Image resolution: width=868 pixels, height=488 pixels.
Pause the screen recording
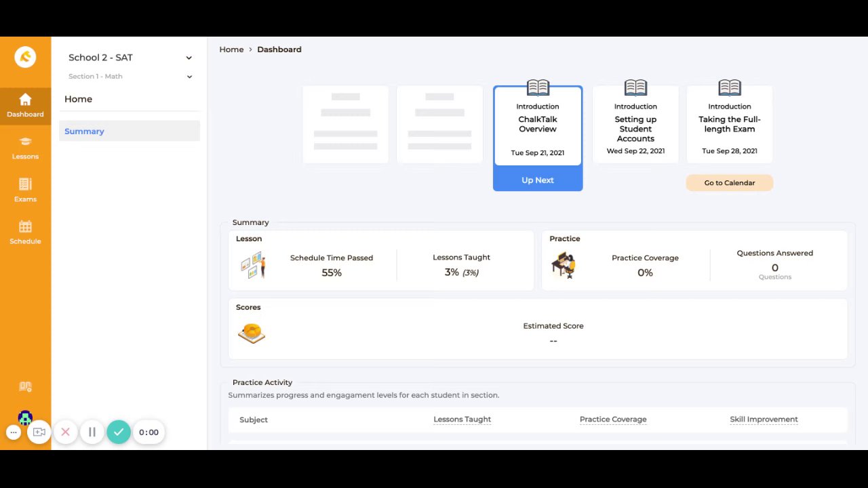point(92,432)
